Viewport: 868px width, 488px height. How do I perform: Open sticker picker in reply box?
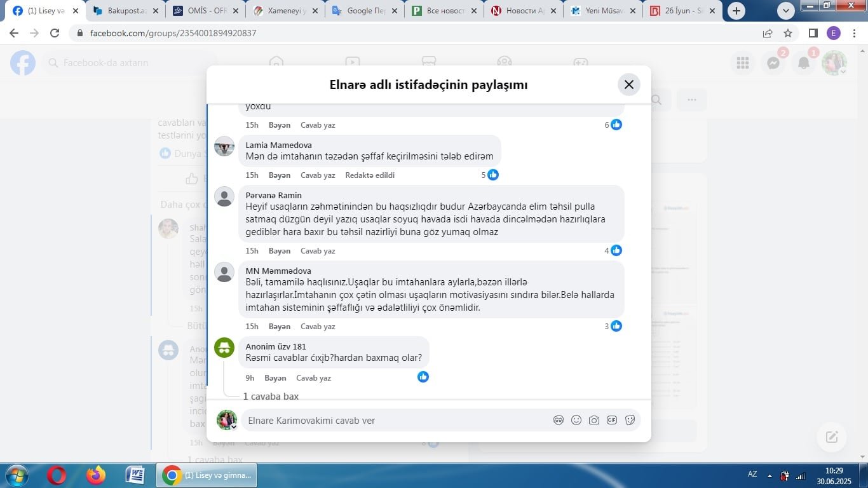point(630,420)
